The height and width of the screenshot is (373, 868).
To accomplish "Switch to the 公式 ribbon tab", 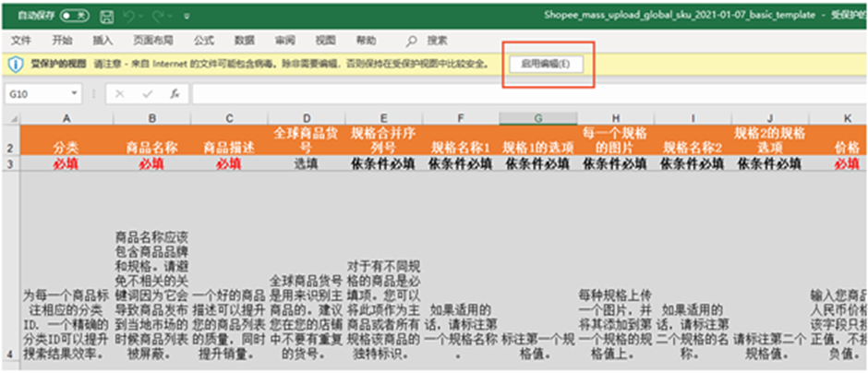I will (204, 41).
